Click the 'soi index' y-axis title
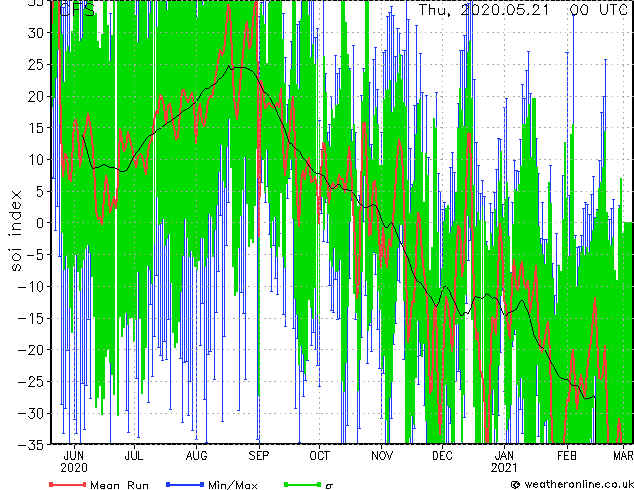This screenshot has height=490, width=634. coord(16,231)
